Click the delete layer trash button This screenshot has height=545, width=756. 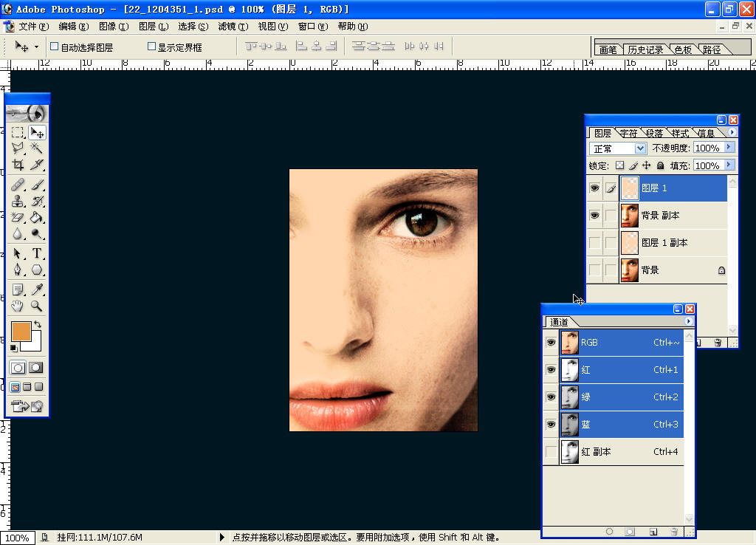[x=718, y=343]
